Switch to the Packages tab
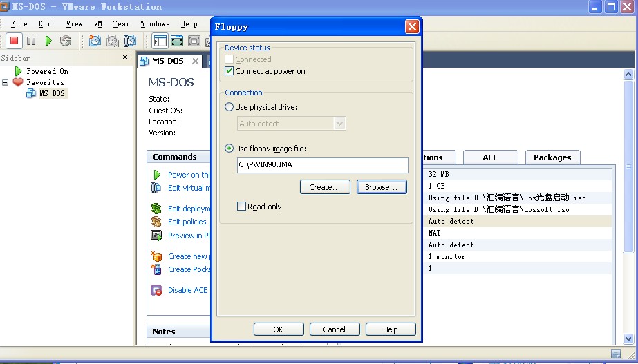This screenshot has height=364, width=638. point(552,157)
